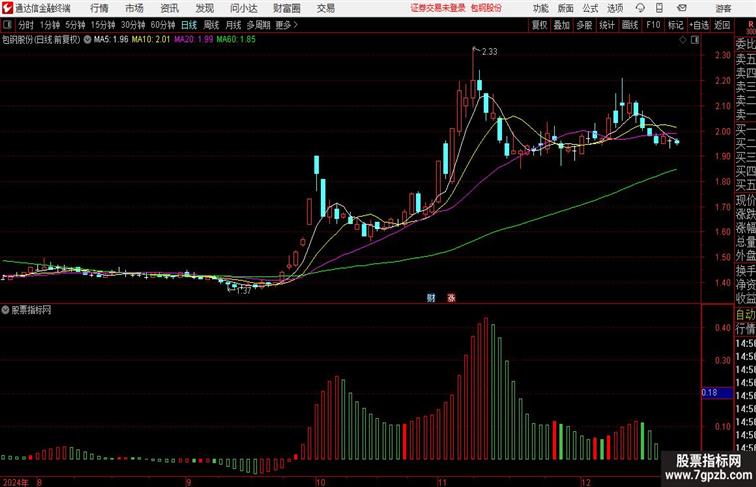Switch to the 5分钟 period tab

(x=75, y=25)
